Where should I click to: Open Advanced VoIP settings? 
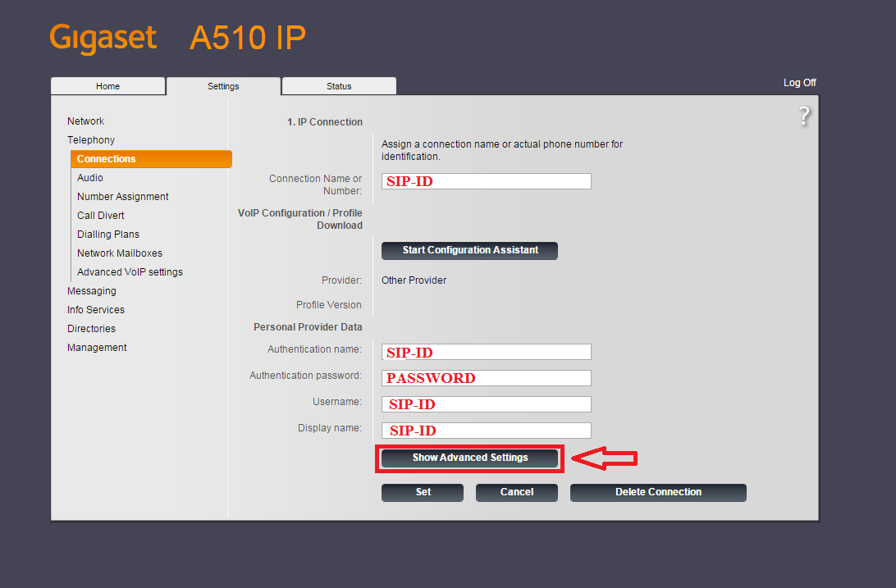(x=130, y=271)
